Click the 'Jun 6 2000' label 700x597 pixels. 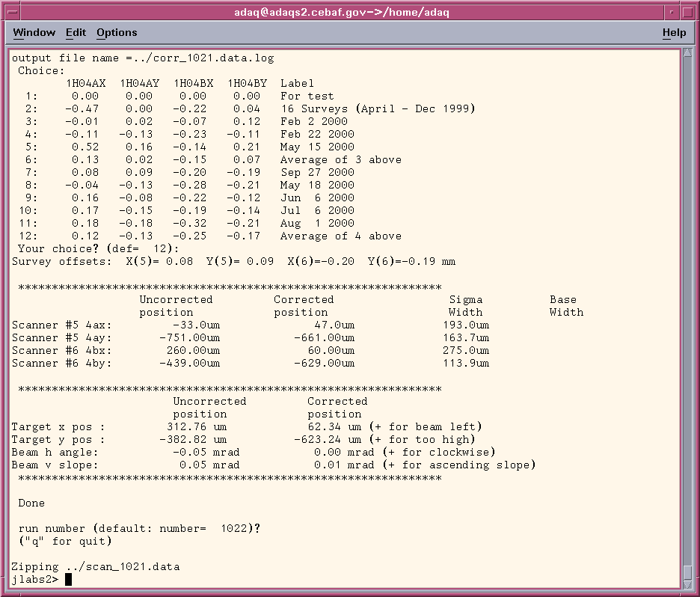coord(317,198)
